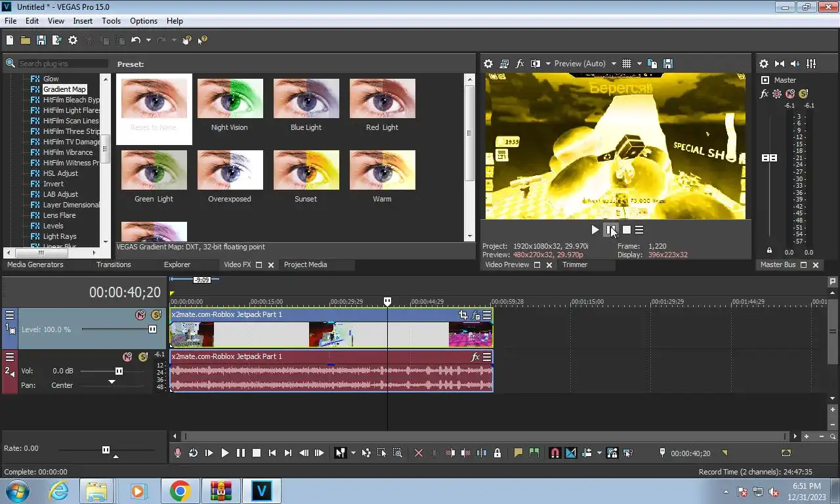Screen dimensions: 840x504
Task: Switch to the Transitions tab
Action: coord(114,264)
